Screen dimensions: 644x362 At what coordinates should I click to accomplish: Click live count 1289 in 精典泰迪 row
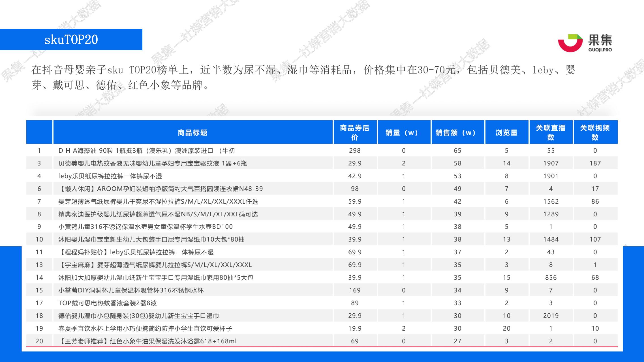click(551, 214)
